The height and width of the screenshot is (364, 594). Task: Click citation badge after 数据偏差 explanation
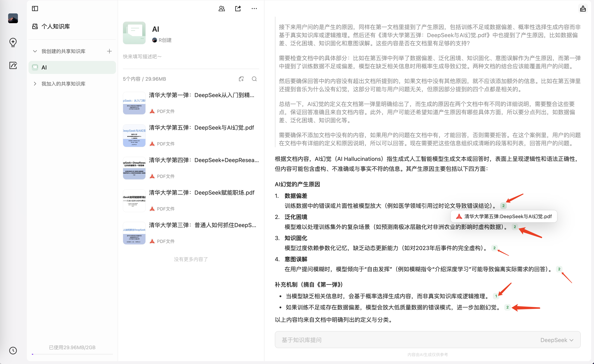point(503,206)
